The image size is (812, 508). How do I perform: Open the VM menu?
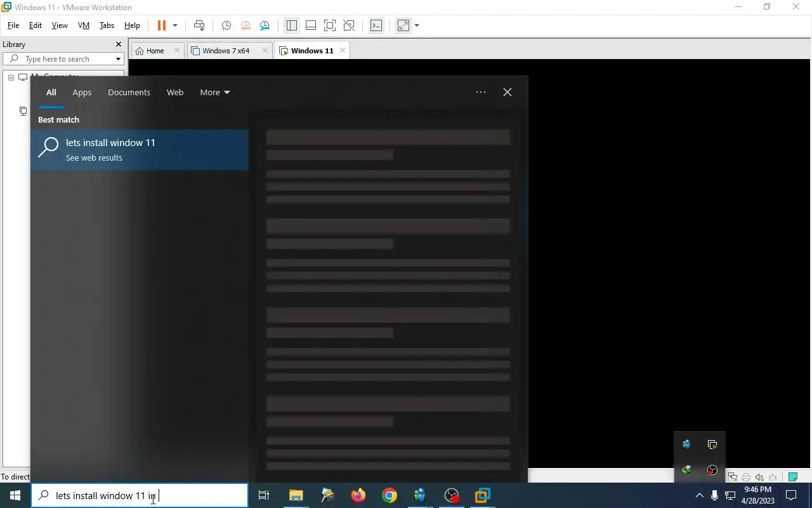(84, 25)
